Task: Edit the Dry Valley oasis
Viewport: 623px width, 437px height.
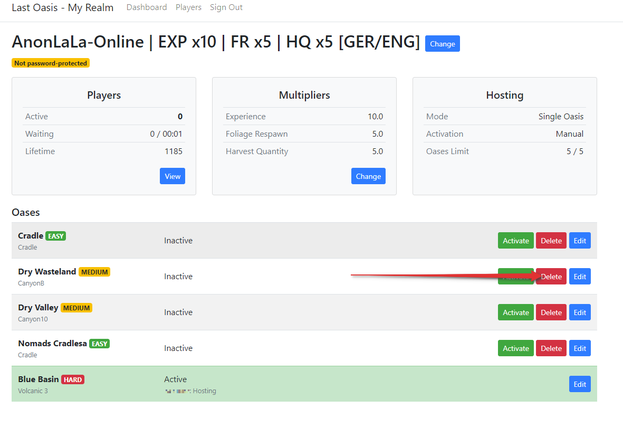Action: coord(580,312)
